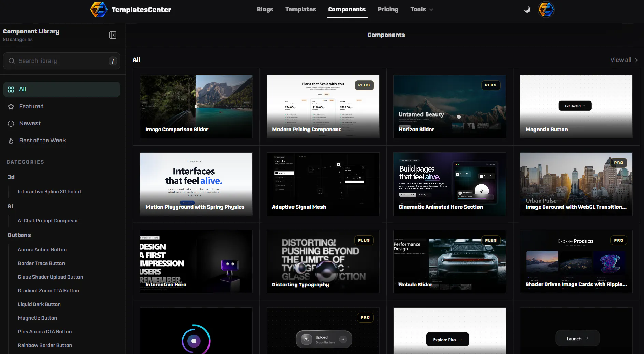Open the 3d category heading
The width and height of the screenshot is (644, 354).
[x=11, y=177]
